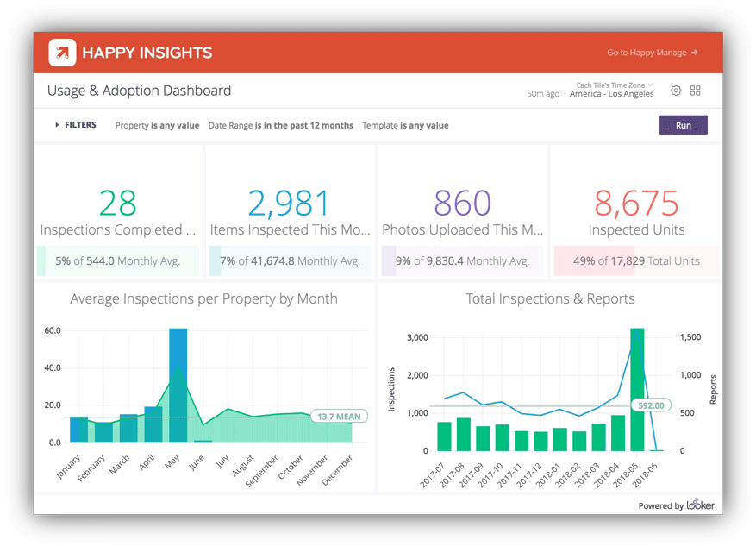Click the 9% of 9,830.4 Monthly Avg. progress bar
Image resolution: width=756 pixels, height=546 pixels.
click(x=462, y=261)
